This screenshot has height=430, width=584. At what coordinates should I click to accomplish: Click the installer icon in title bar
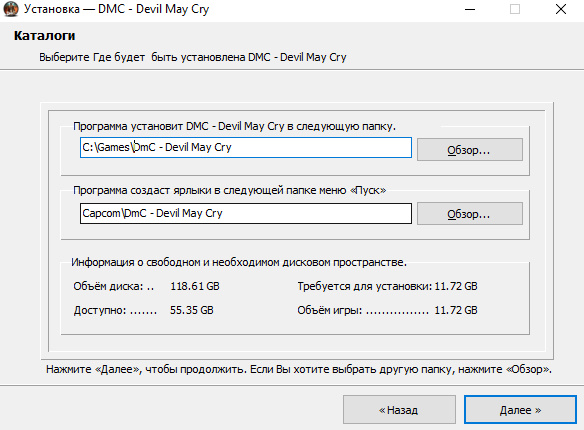[11, 9]
